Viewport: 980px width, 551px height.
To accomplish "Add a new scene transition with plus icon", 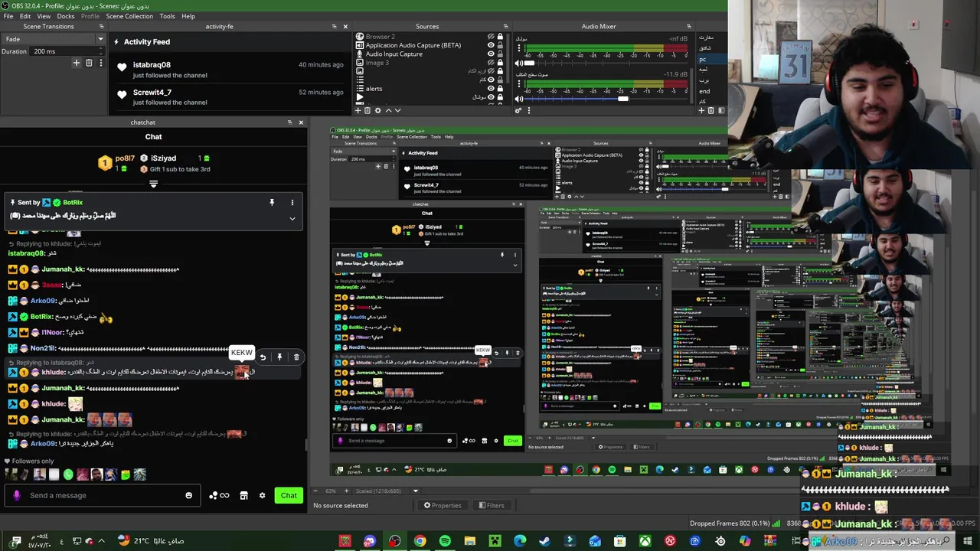I will [x=77, y=63].
